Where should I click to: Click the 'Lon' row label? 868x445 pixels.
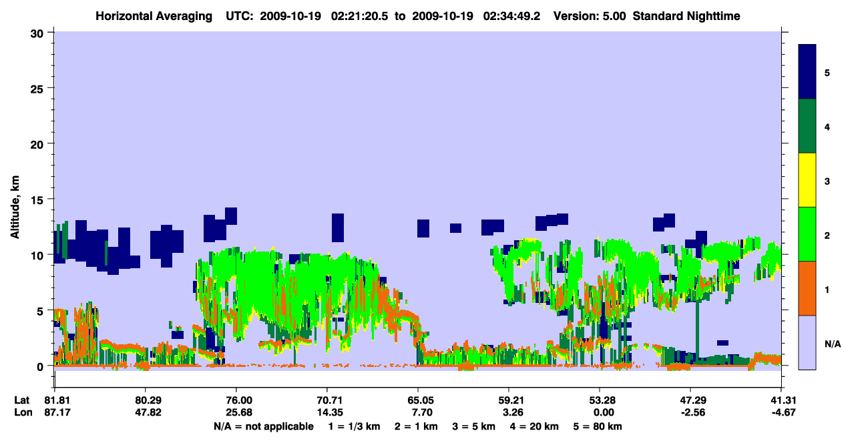(22, 412)
